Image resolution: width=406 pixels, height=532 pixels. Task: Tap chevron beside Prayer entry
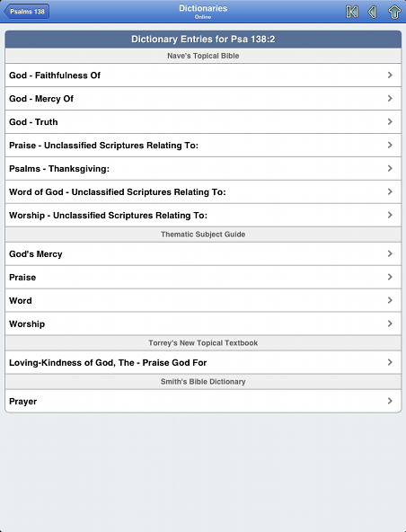tap(390, 401)
